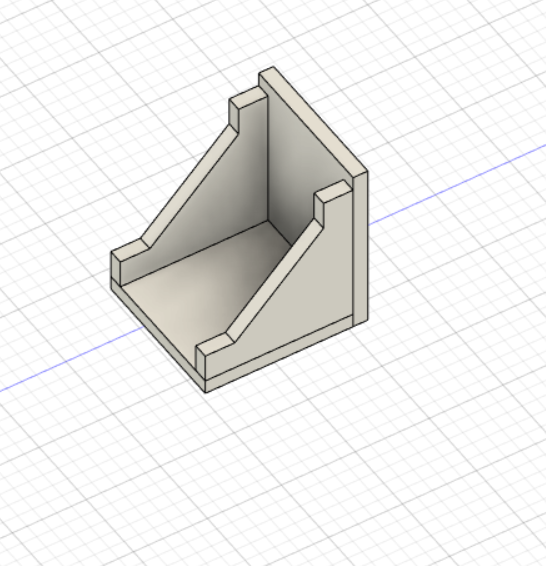Pick the upper step top face of the right gusset
This screenshot has height=566, width=546.
(333, 191)
